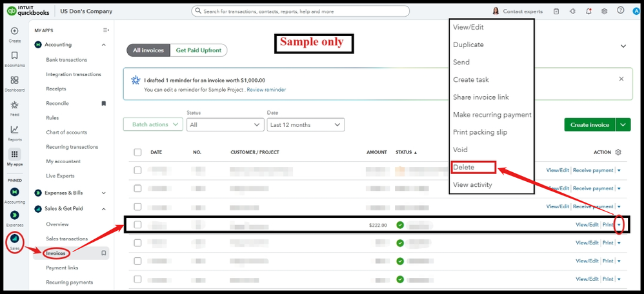Switch to the Get Paid Upfront tab
Viewport: 644px width, 294px height.
point(199,50)
